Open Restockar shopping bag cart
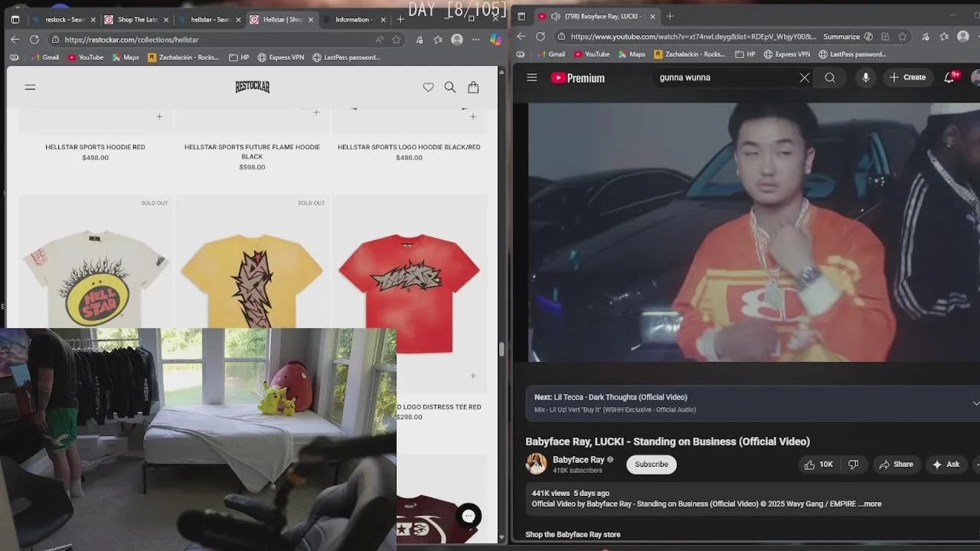980x551 pixels. point(473,87)
